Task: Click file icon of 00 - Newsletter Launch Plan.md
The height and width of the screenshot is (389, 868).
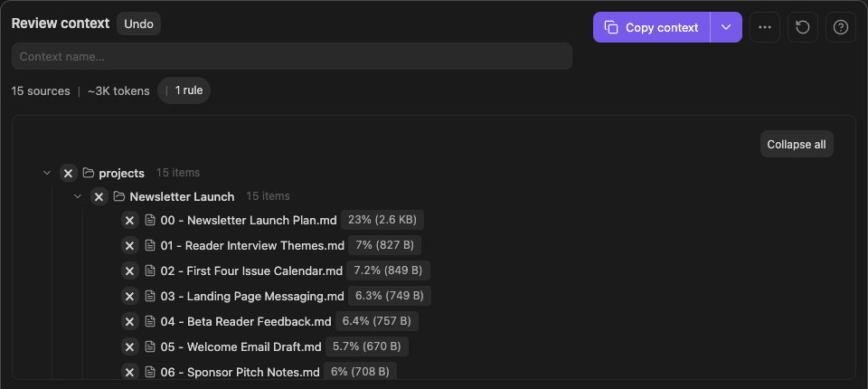Action: pos(149,220)
